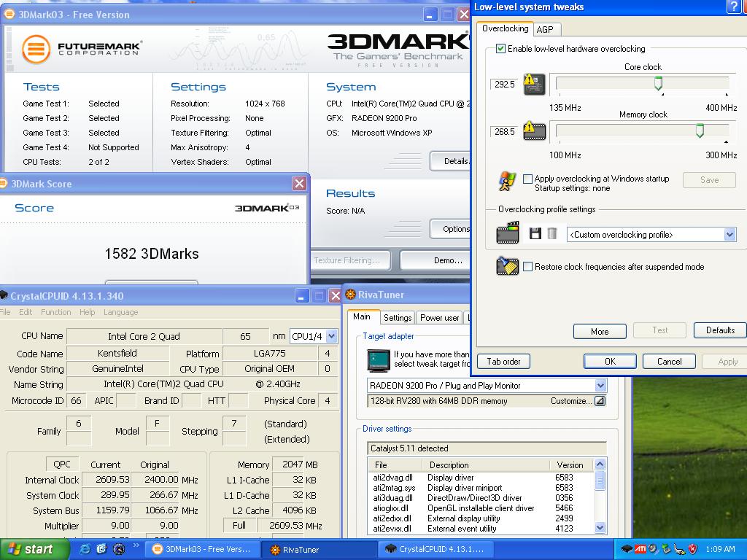The height and width of the screenshot is (560, 747).
Task: Select RivaTuner Main tab
Action: tap(362, 316)
